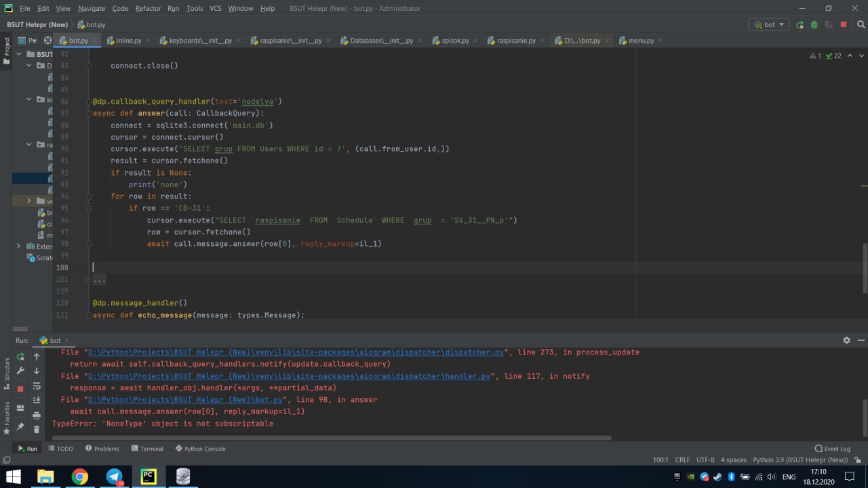868x488 pixels.
Task: Open dispatcher.py link in traceback
Action: [x=296, y=352]
